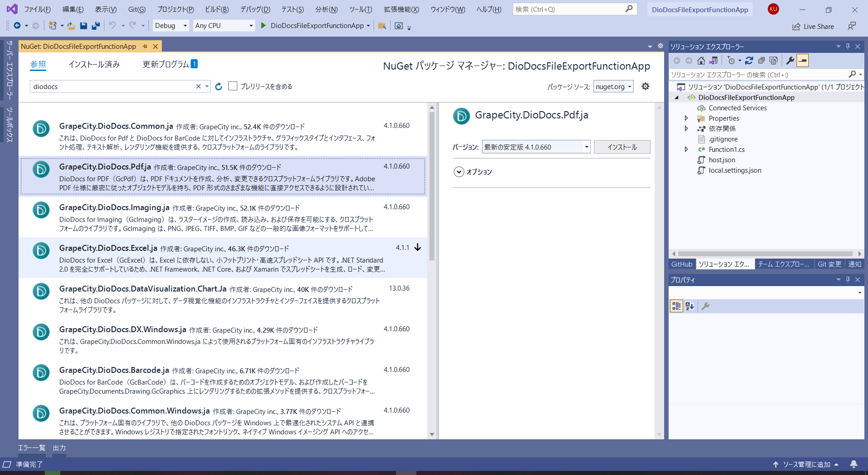The width and height of the screenshot is (868, 475).
Task: Toggle auto-hide pin on Solution Explorer
Action: 848,47
